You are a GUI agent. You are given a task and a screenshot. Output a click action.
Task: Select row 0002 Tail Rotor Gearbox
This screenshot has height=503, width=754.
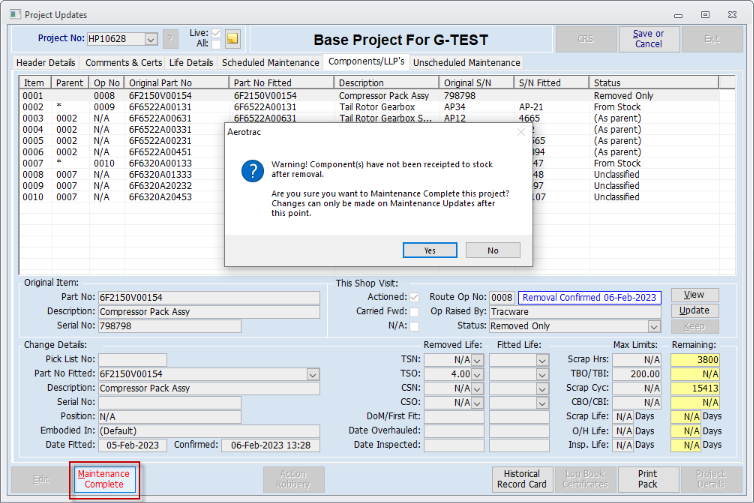(369, 107)
